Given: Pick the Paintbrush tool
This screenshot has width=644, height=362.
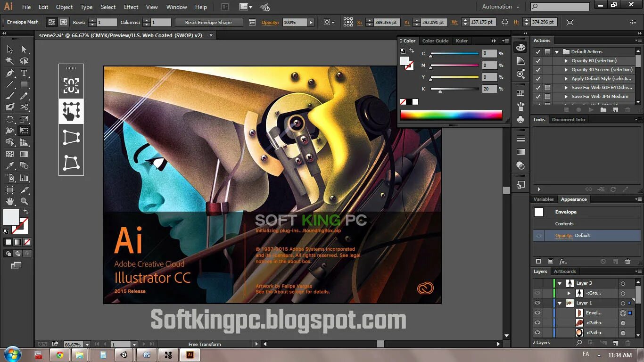Looking at the screenshot, I should pyautogui.click(x=10, y=96).
